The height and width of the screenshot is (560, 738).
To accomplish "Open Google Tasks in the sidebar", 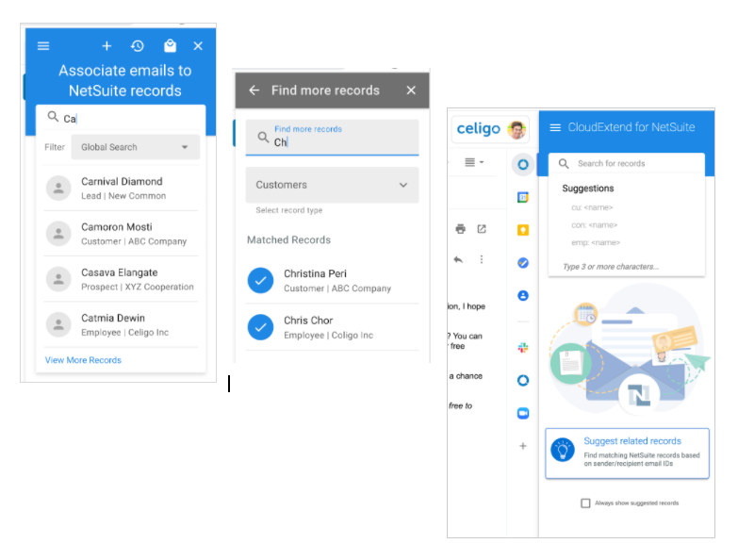I will pos(523,263).
